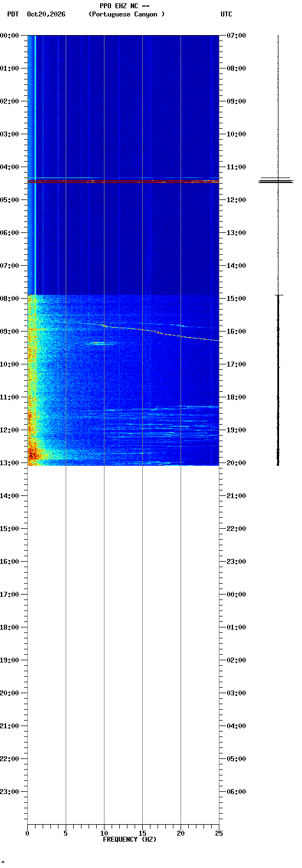
Task: Click the '05:00' UTC time label
Action: click(236, 759)
